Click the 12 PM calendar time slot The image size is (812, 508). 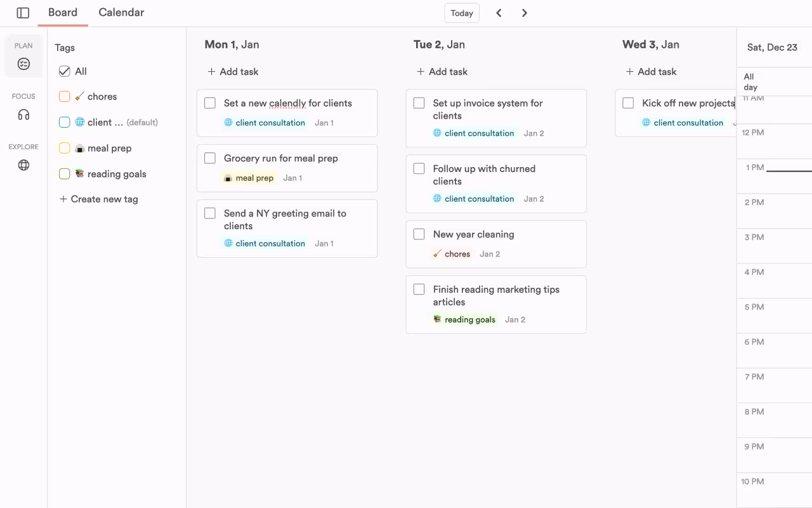(x=775, y=141)
